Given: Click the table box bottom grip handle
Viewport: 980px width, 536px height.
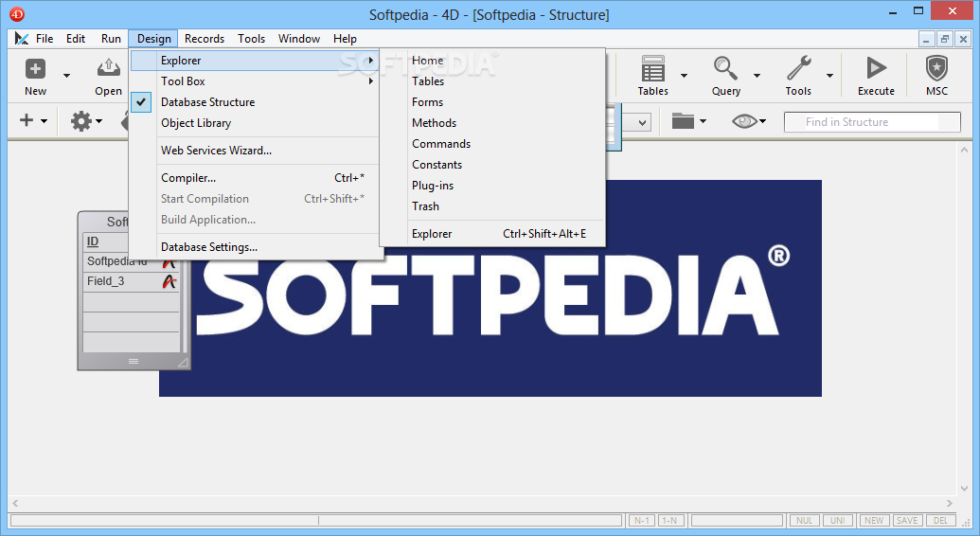Looking at the screenshot, I should 134,361.
